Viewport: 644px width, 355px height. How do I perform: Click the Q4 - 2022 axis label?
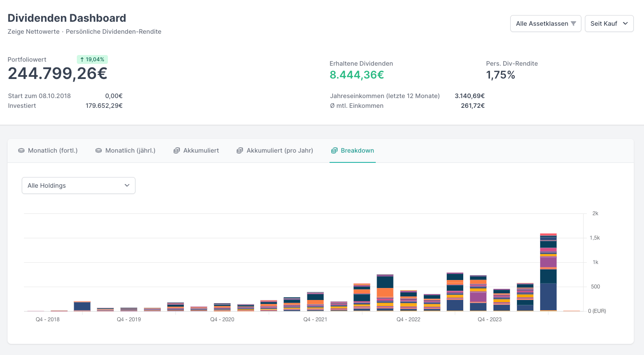(x=408, y=319)
